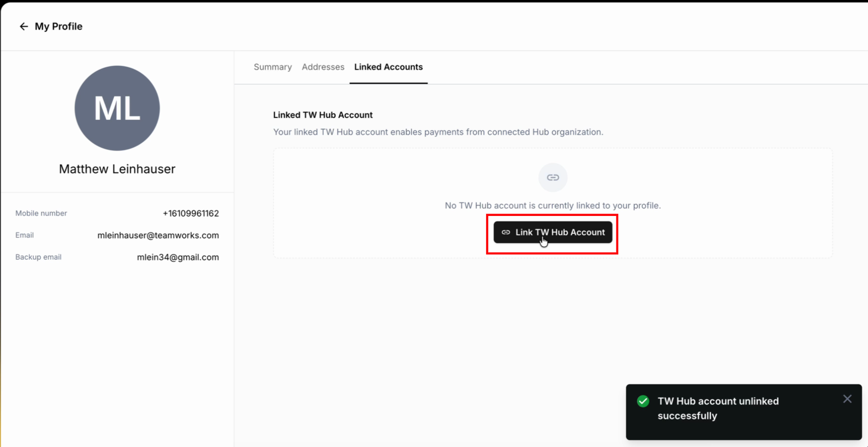
Task: Open the Summary tab
Action: pyautogui.click(x=273, y=67)
